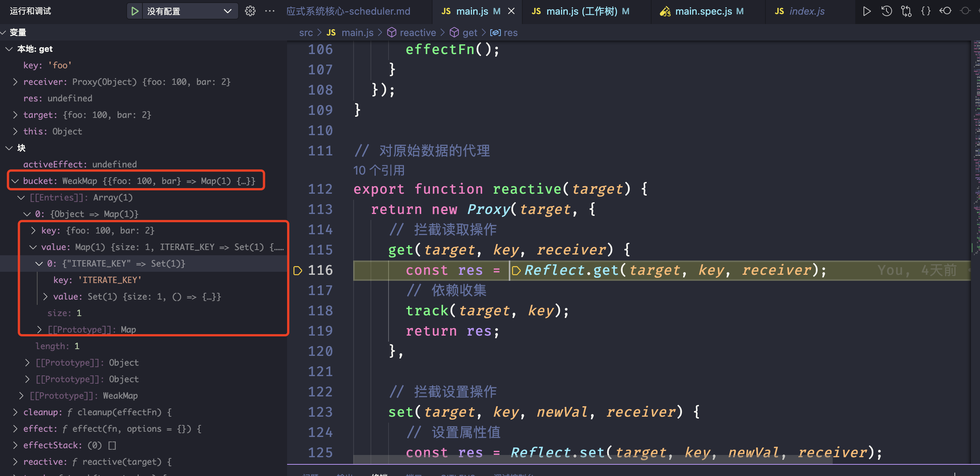This screenshot has height=476, width=980.
Task: Switch to the index.js tab
Action: coord(806,11)
